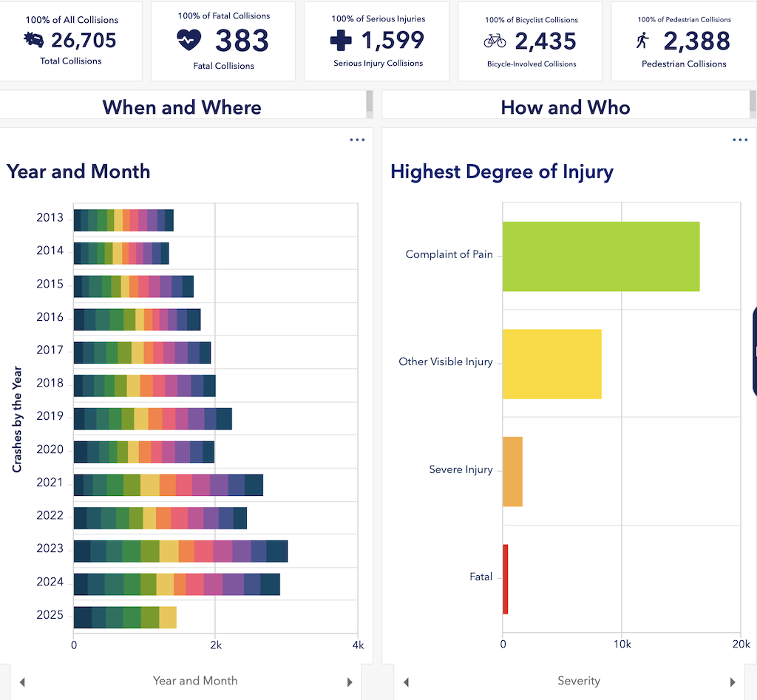The width and height of the screenshot is (757, 700).
Task: Show previous chart before Severity
Action: pyautogui.click(x=406, y=682)
